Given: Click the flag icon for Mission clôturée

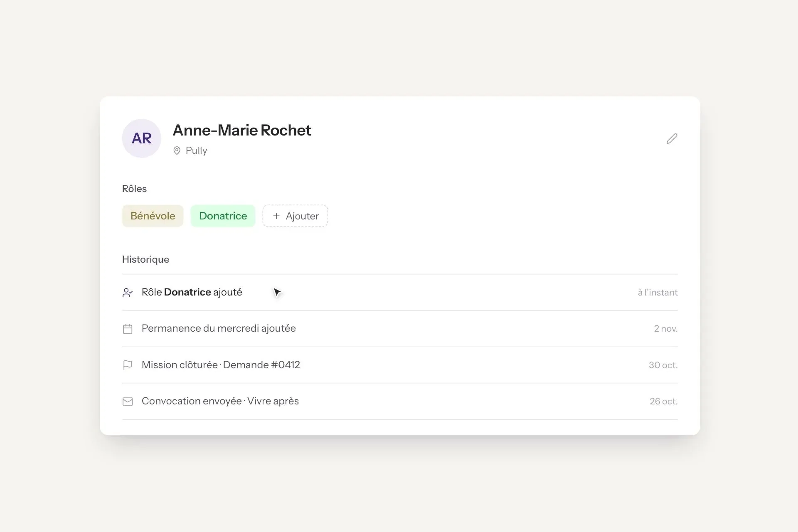Looking at the screenshot, I should [128, 365].
